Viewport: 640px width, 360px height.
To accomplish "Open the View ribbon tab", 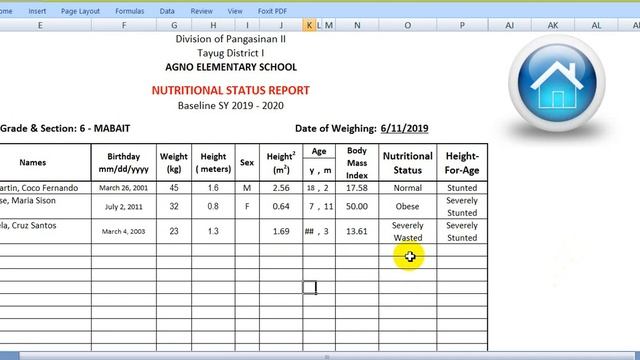I will tap(235, 11).
